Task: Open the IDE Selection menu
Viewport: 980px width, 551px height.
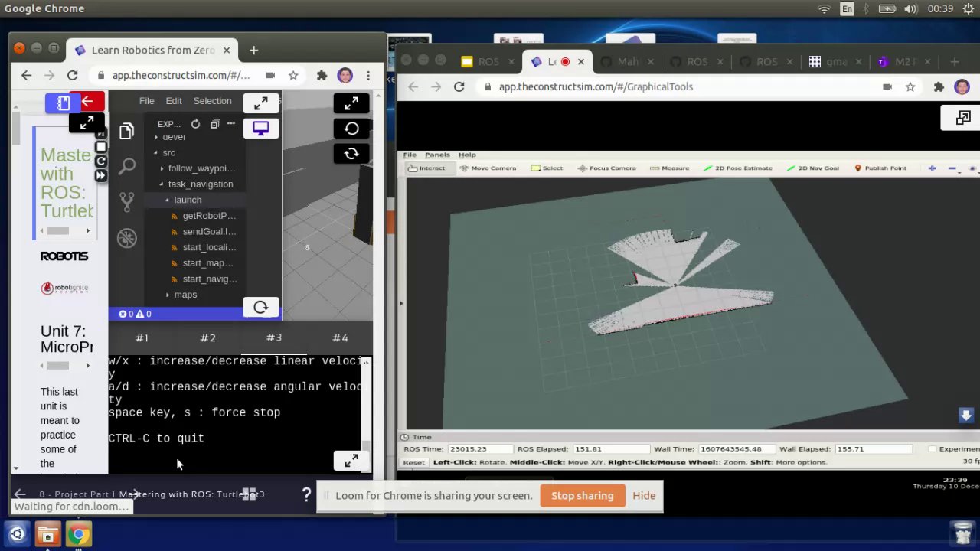Action: (x=212, y=101)
